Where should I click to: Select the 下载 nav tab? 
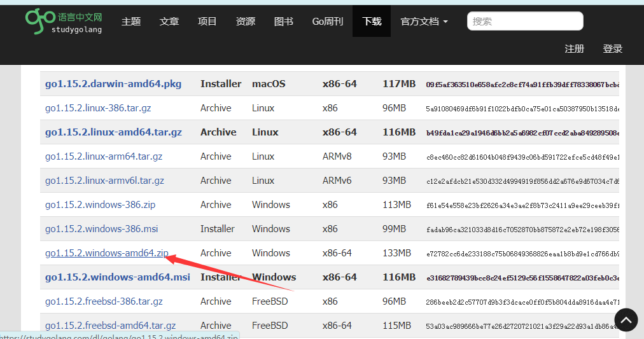(x=372, y=22)
